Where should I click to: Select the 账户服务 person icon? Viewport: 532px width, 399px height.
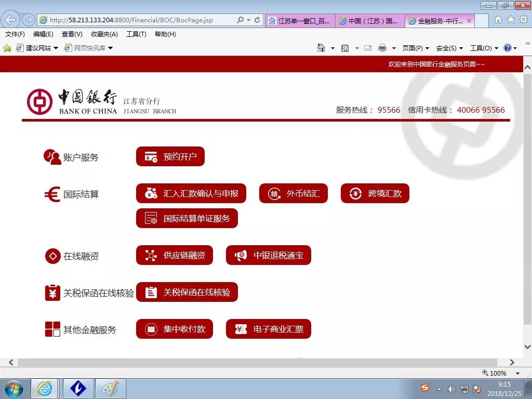tap(52, 156)
